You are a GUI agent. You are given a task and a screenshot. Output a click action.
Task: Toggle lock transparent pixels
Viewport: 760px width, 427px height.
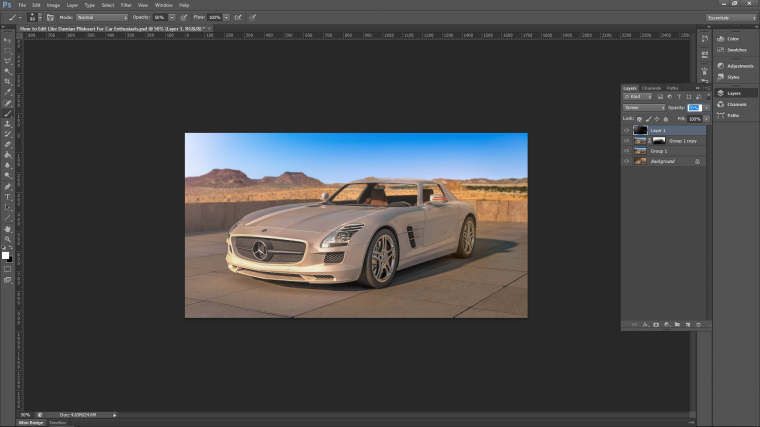639,119
